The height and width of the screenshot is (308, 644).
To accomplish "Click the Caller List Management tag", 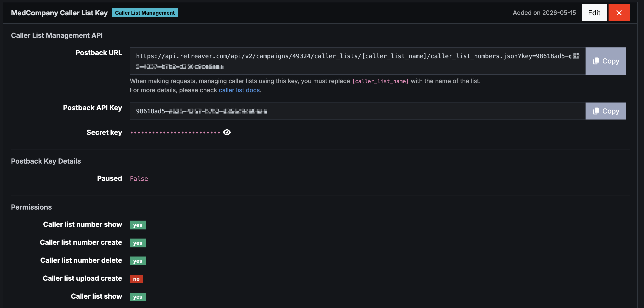I will 145,13.
